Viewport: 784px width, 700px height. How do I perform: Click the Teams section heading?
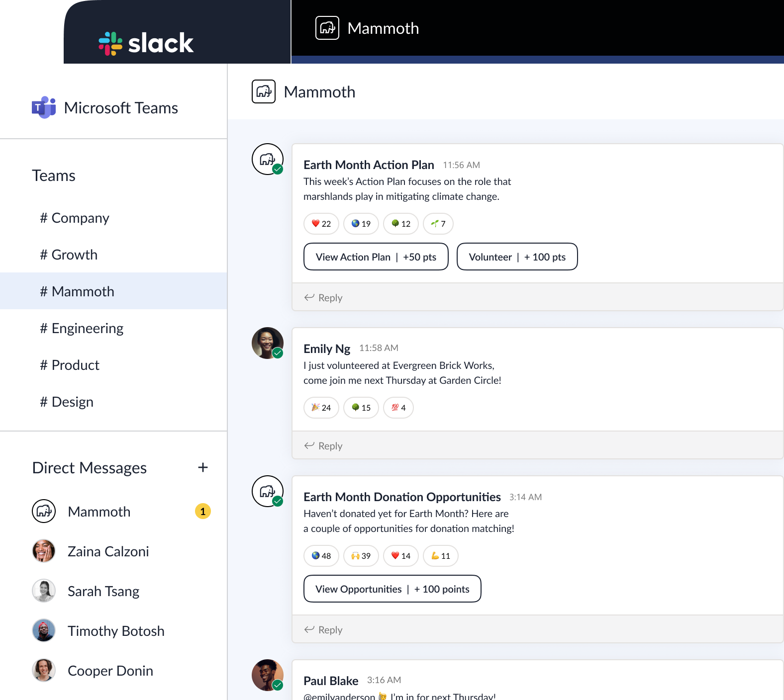(54, 175)
